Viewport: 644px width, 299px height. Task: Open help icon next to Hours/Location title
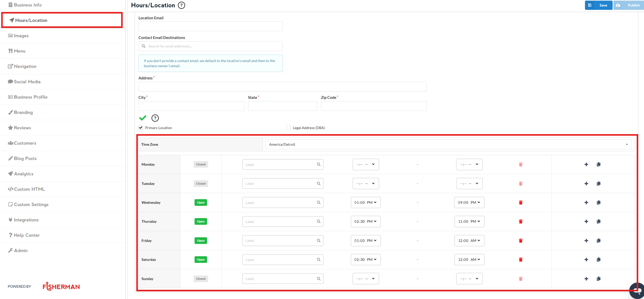point(181,5)
